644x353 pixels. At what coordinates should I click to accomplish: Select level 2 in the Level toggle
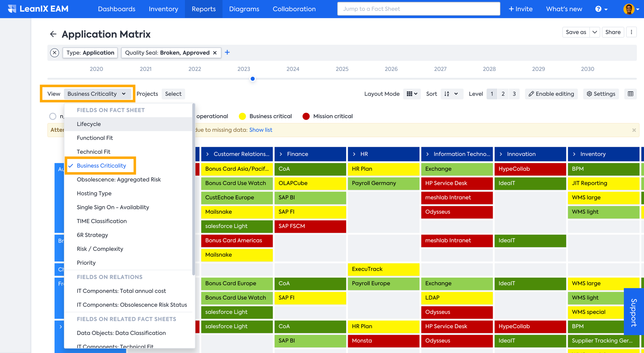click(503, 94)
